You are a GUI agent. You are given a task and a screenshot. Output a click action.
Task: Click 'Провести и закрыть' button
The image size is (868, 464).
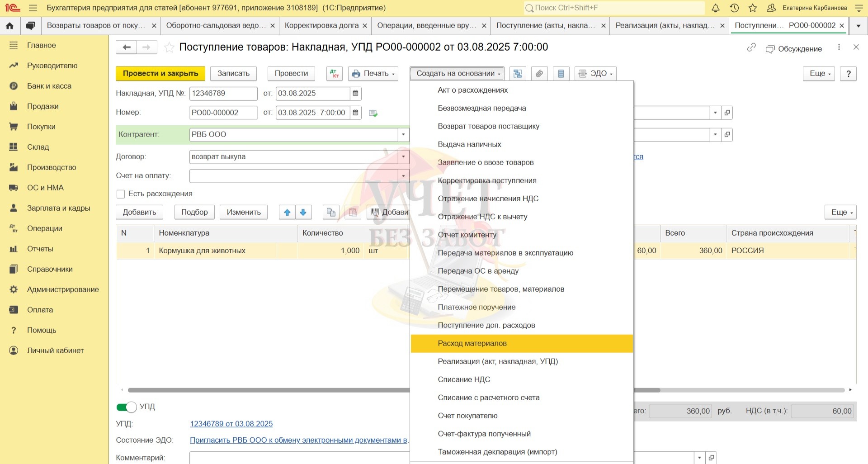click(160, 74)
